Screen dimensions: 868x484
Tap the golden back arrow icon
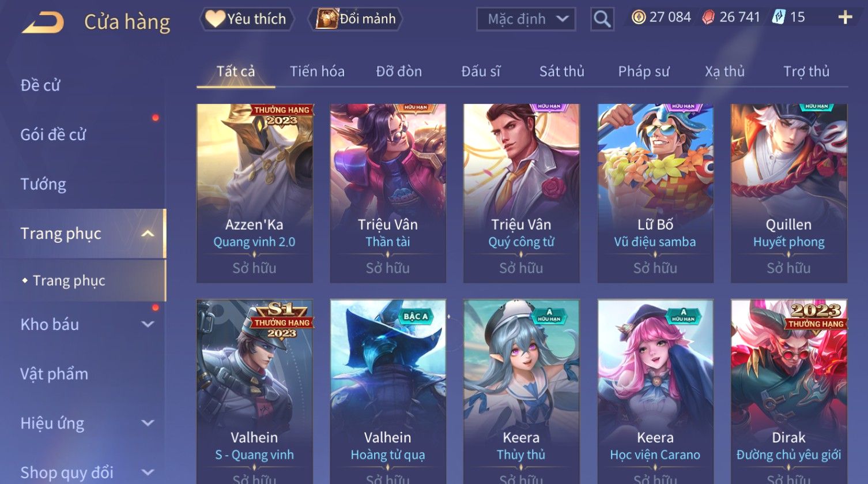[x=43, y=23]
